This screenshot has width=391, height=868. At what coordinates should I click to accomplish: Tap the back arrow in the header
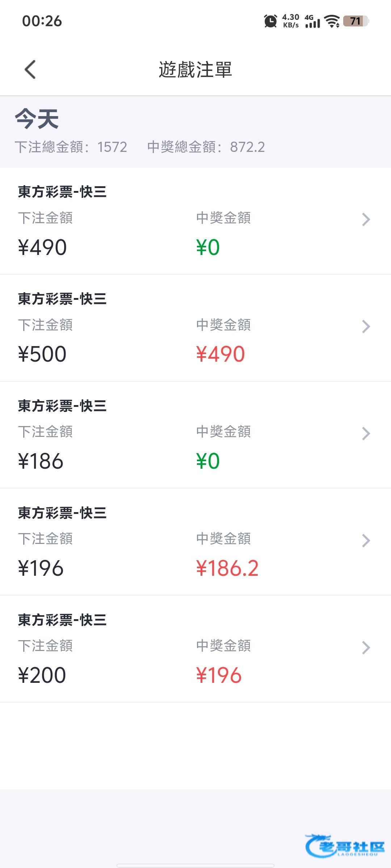coord(30,69)
